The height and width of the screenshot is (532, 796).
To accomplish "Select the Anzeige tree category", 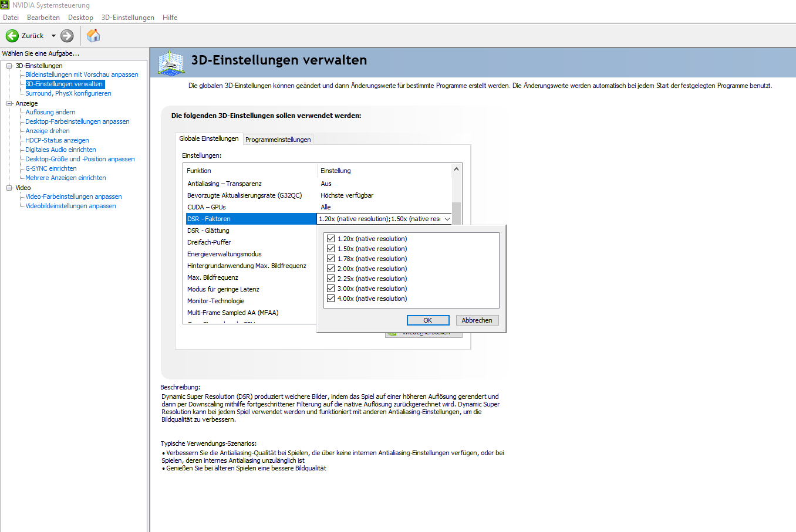I will pos(26,103).
